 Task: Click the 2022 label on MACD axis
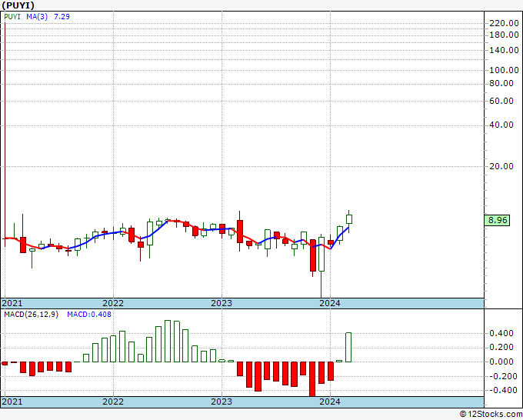point(113,402)
